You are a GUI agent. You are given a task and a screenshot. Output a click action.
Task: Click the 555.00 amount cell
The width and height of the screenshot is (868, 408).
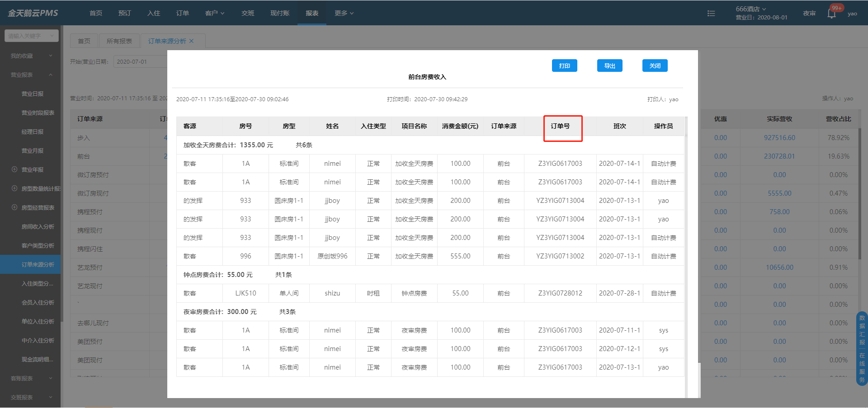(x=460, y=256)
